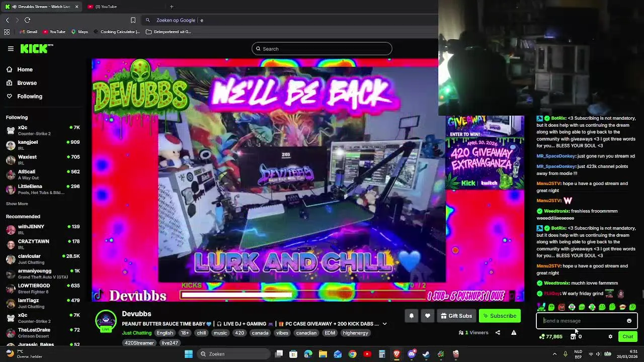Open the browser apps grid icon
The width and height of the screenshot is (644, 362).
tap(7, 32)
